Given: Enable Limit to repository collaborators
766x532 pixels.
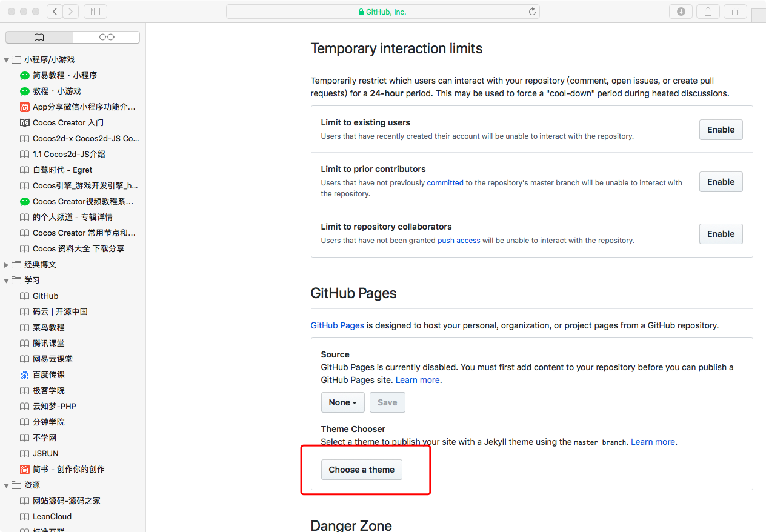Looking at the screenshot, I should click(721, 234).
